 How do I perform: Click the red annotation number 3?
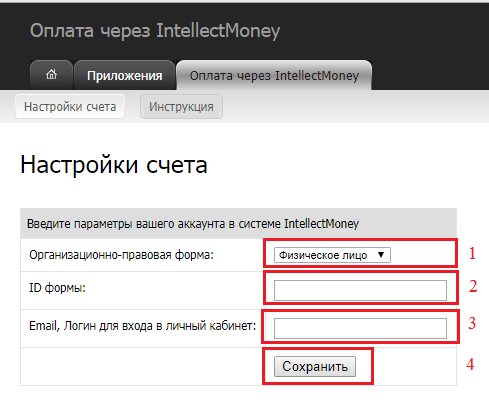pyautogui.click(x=472, y=323)
